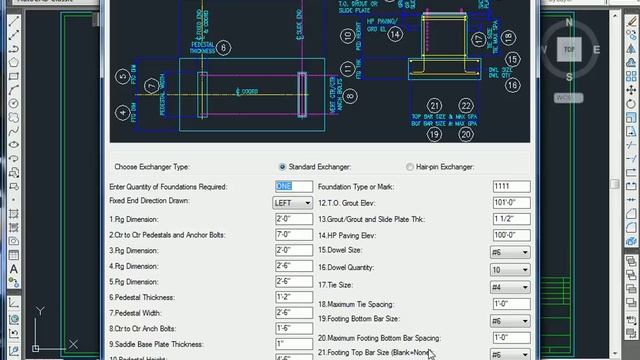Screen dimensions: 640x360
Task: Select the Polyline tool
Action: point(13,49)
